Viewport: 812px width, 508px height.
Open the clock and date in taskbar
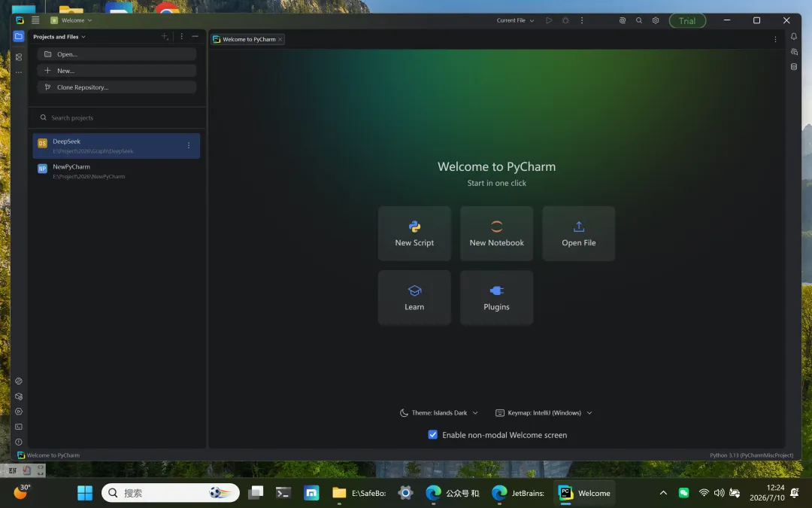767,492
